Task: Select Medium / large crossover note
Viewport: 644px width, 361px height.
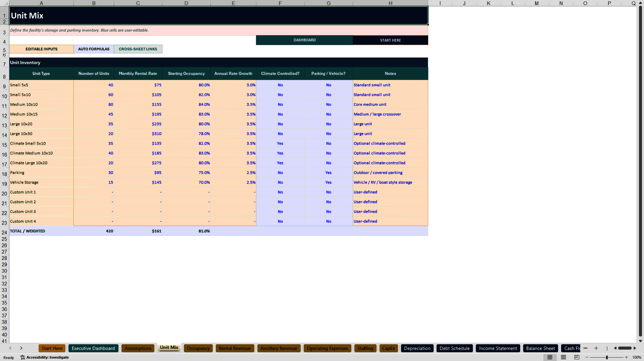Action: pyautogui.click(x=390, y=114)
